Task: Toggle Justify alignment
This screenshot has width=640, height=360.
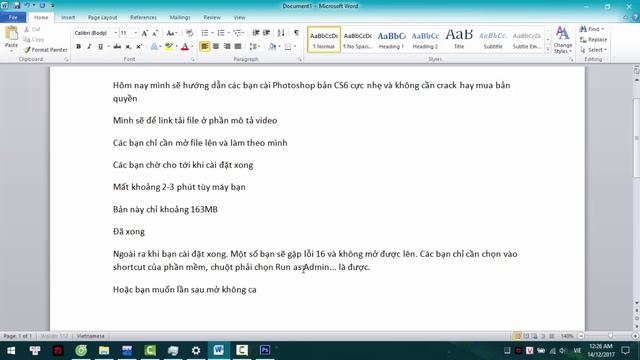Action: 238,47
